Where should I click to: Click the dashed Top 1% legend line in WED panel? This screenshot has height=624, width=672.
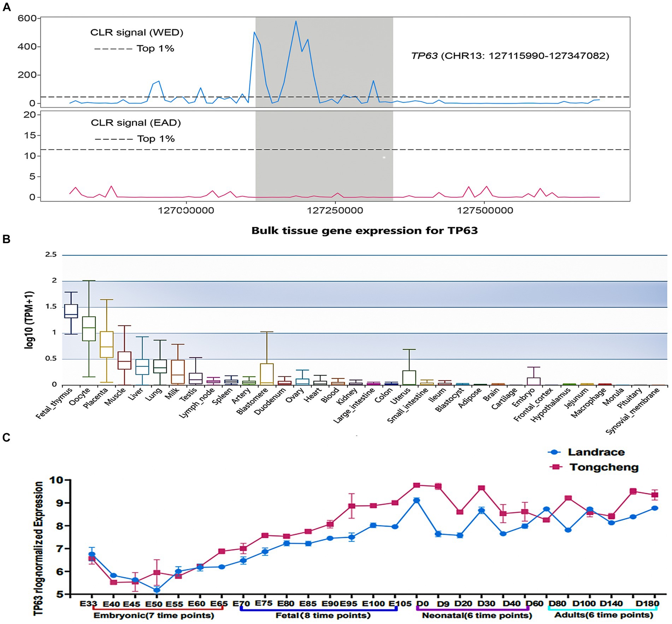113,49
